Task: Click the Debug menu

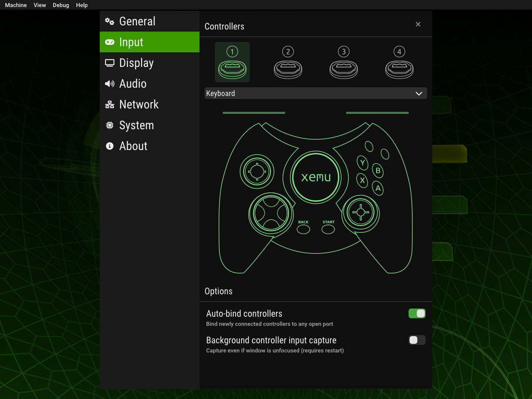Action: point(61,5)
